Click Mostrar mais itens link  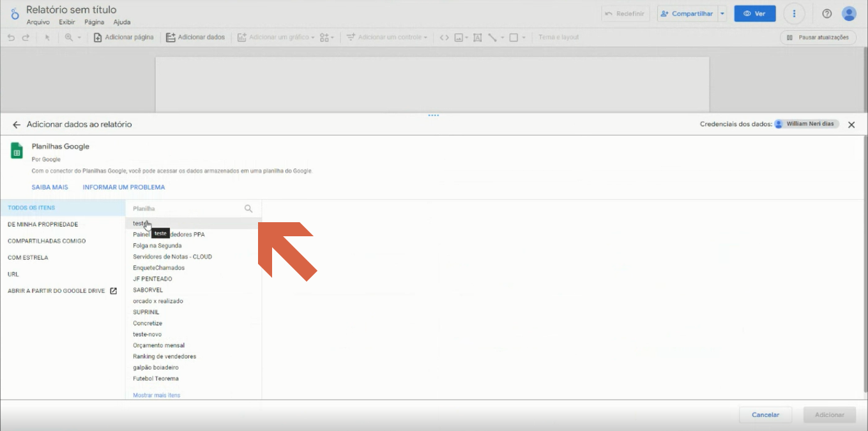[156, 395]
